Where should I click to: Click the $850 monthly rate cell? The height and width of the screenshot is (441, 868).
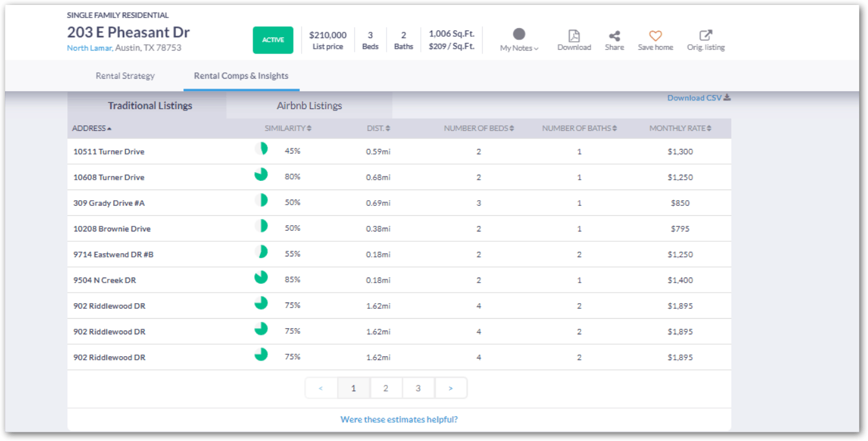pos(680,203)
